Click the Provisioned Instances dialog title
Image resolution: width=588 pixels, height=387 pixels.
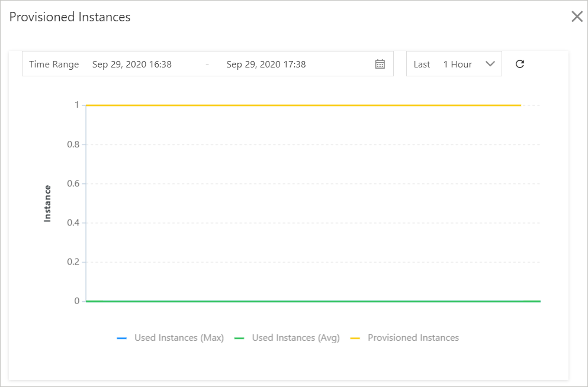[x=70, y=17]
